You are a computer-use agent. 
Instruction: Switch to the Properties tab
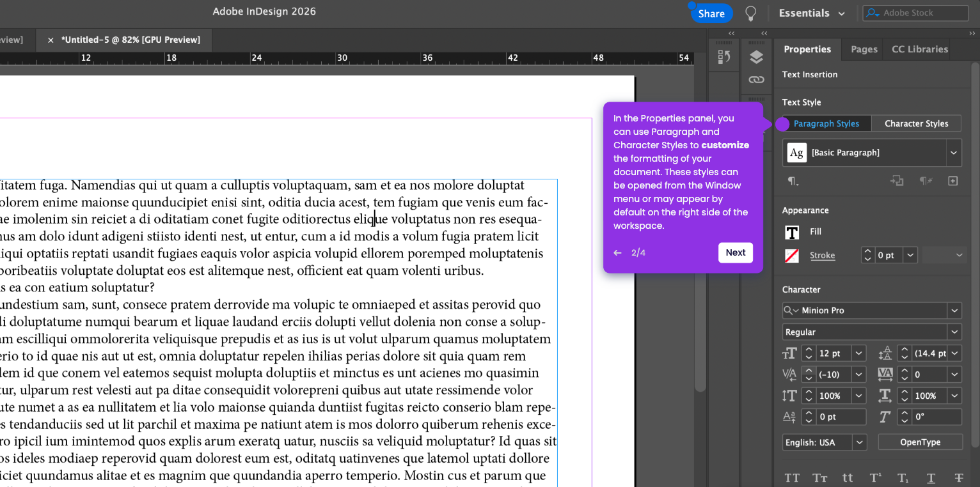click(x=807, y=49)
